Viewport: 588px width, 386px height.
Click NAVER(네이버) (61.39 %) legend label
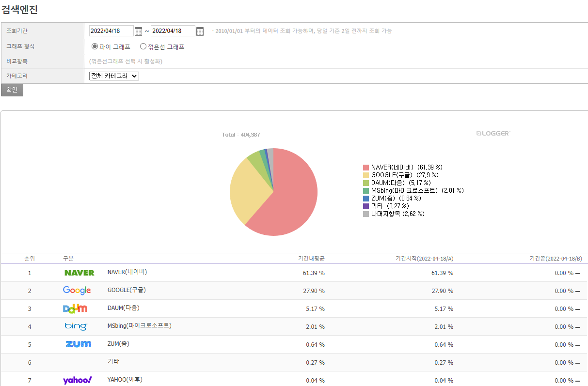(x=407, y=167)
